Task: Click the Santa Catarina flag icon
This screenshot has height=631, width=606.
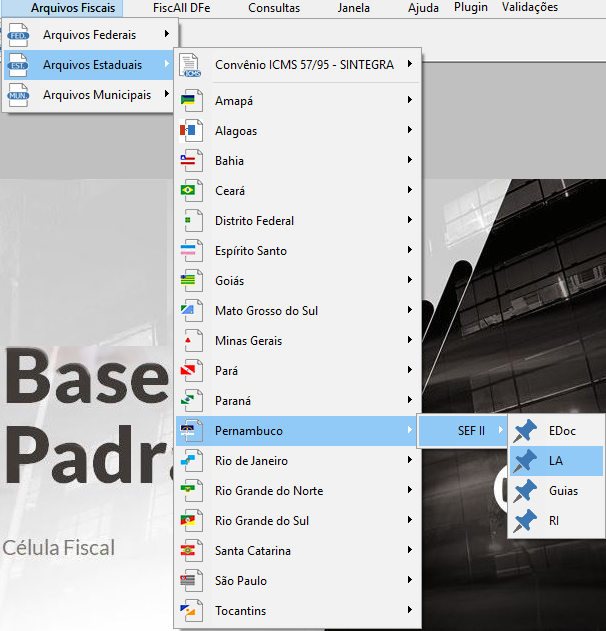Action: 191,551
